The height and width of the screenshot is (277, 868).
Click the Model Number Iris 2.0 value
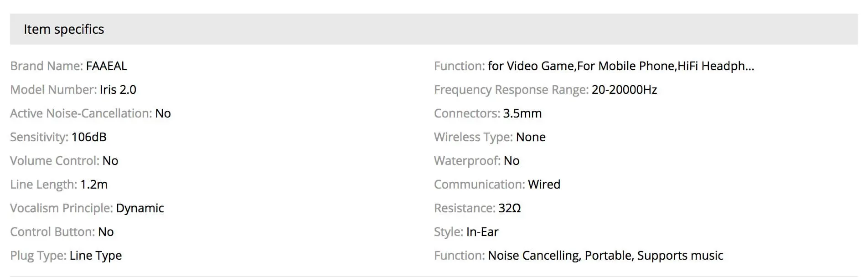coord(118,90)
